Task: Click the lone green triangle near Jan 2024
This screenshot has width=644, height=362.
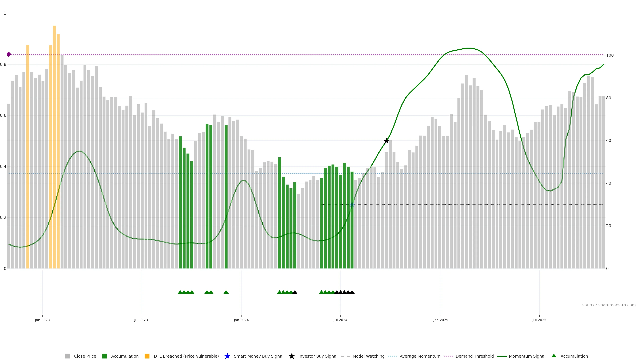Action: tap(226, 292)
